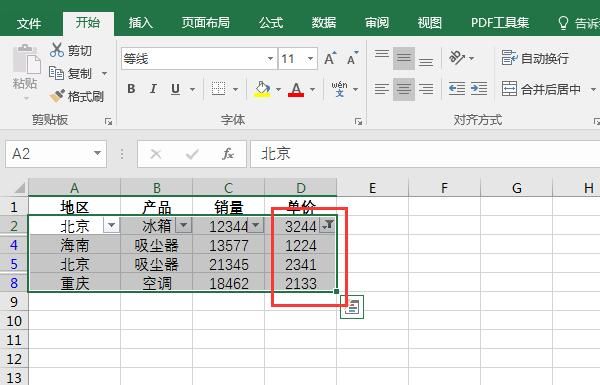Open font size dropdown
Screen dimensions: 600x385
pyautogui.click(x=310, y=59)
